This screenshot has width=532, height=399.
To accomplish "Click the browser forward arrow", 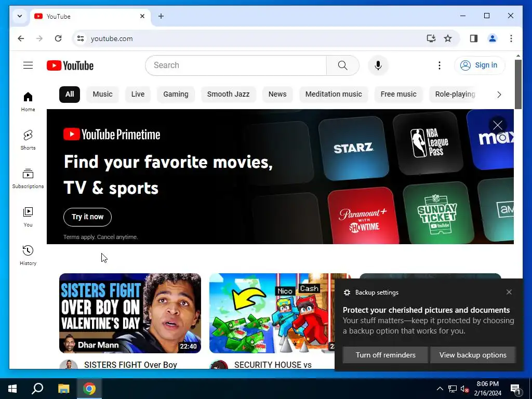I will (39, 38).
